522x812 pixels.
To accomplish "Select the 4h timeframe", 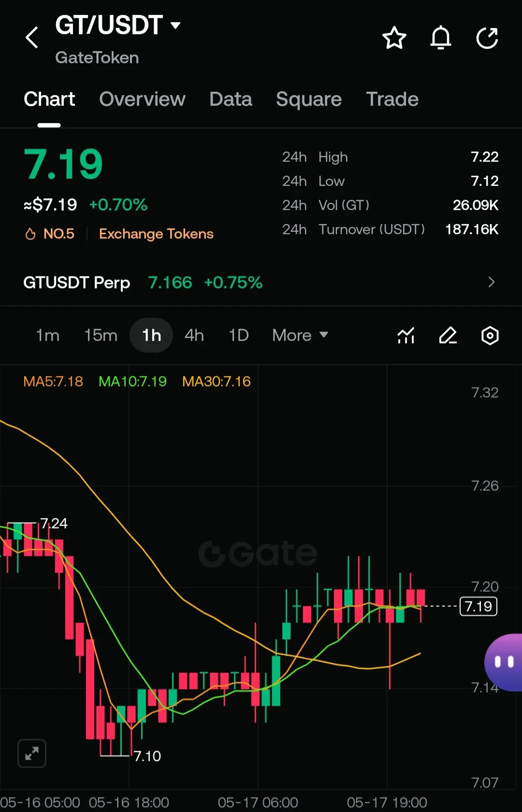I will pos(194,335).
